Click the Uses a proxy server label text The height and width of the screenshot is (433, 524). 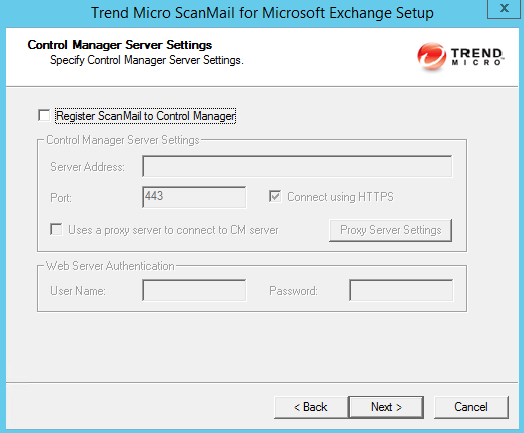tap(173, 230)
